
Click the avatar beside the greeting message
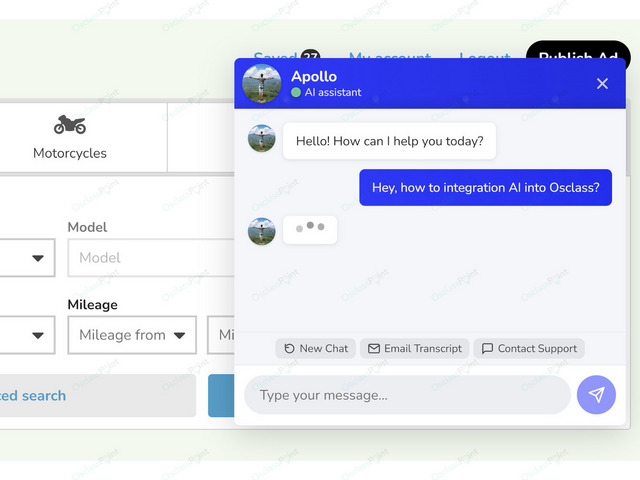[262, 138]
